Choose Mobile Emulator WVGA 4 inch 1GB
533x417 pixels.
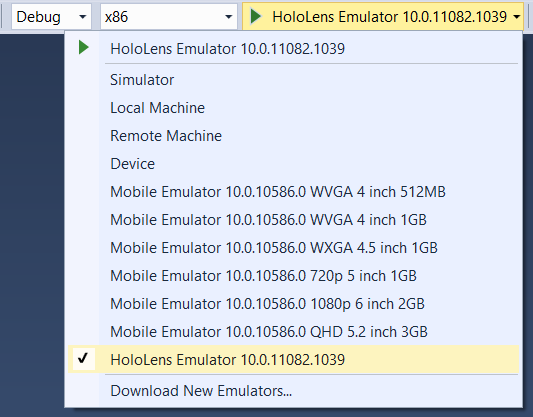[x=294, y=220]
